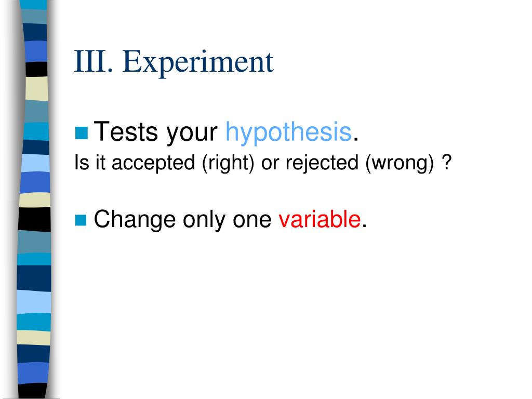Click the large black block mid decorative stripe

pos(34,219)
